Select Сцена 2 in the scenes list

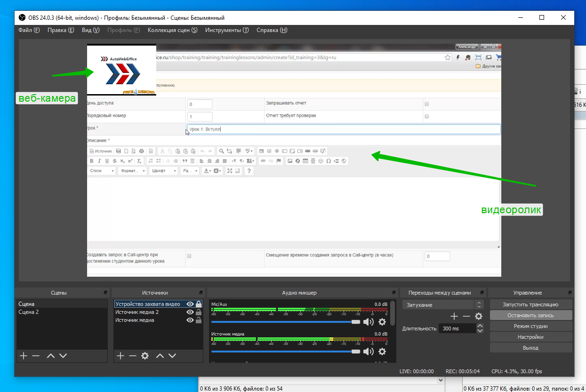(29, 312)
